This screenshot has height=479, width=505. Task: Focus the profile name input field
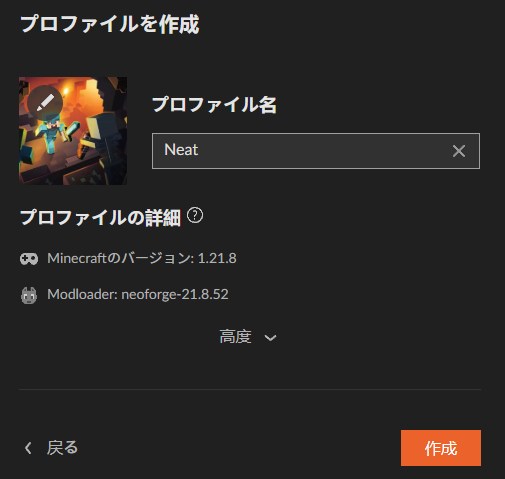coord(316,151)
